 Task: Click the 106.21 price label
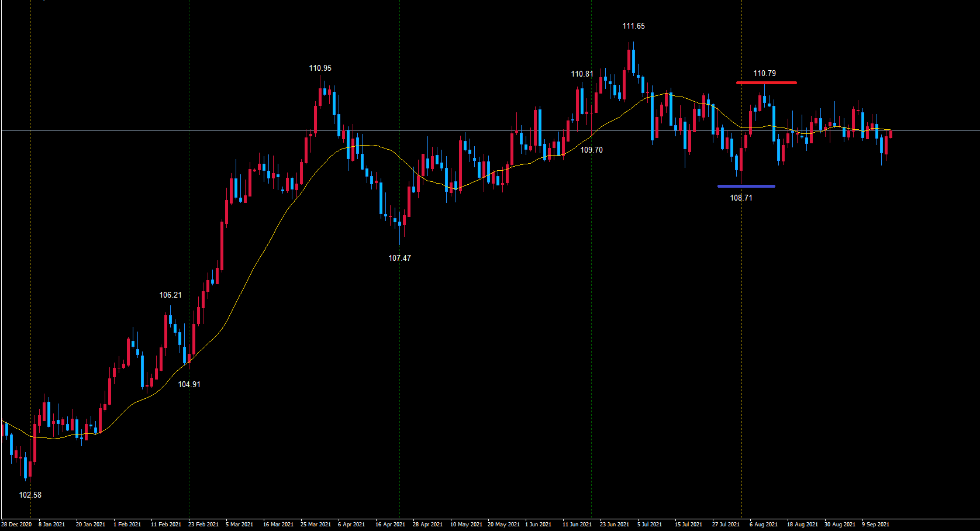coord(170,295)
